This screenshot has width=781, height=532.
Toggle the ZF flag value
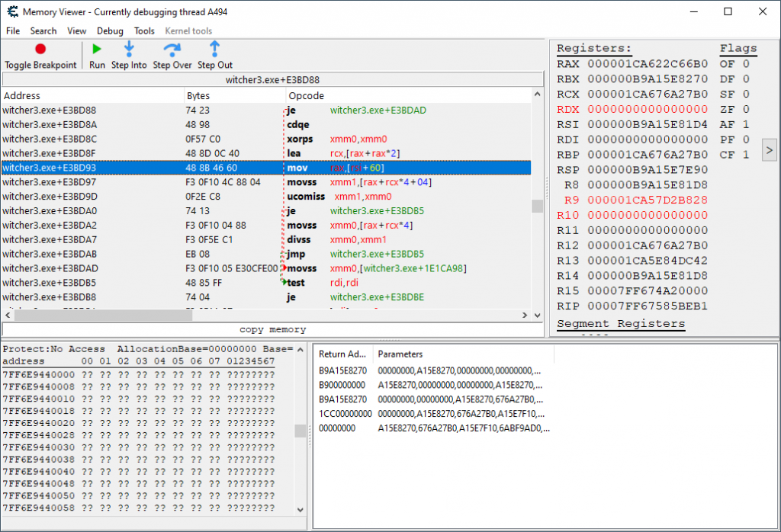(746, 109)
